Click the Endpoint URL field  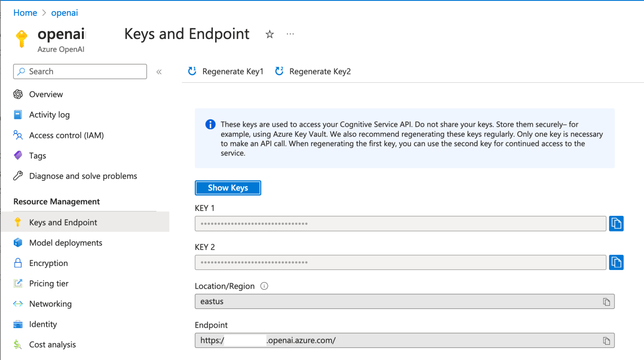click(x=405, y=341)
